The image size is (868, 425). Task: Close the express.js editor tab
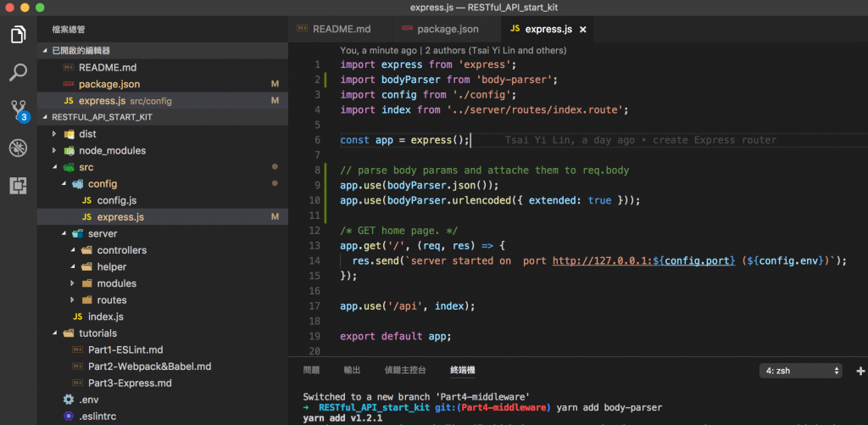point(582,30)
